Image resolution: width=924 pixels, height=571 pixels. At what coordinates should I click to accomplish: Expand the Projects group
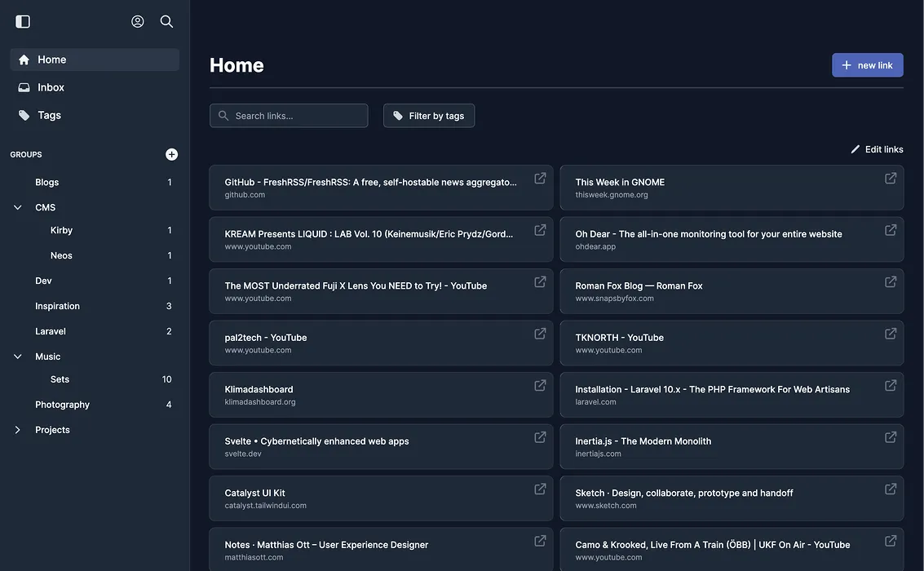click(18, 430)
